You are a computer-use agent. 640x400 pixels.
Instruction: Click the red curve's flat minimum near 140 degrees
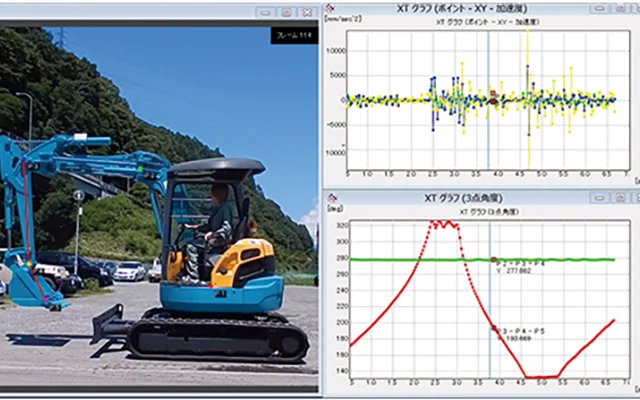541,377
